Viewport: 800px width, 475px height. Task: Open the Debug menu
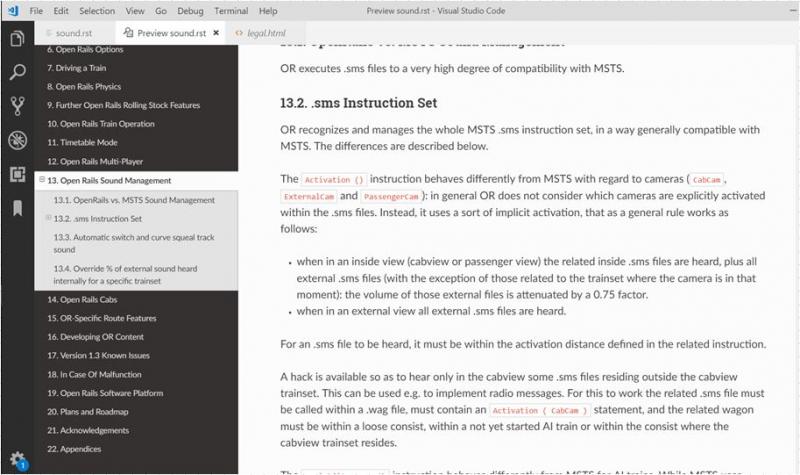(190, 11)
